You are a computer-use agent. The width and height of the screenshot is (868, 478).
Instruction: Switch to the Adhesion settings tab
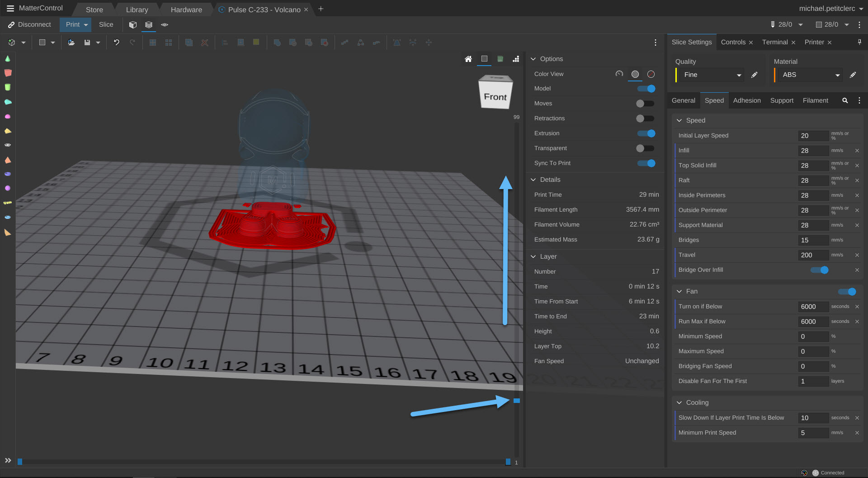click(x=746, y=100)
